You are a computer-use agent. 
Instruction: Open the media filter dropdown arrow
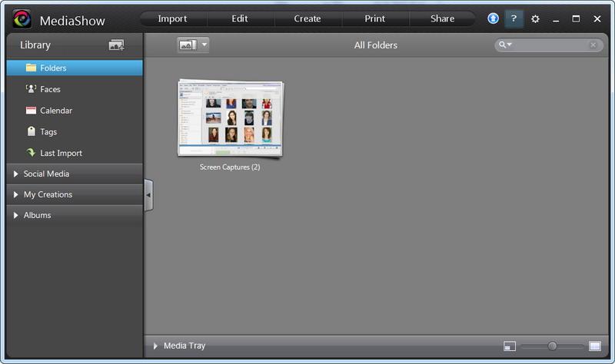pyautogui.click(x=204, y=45)
